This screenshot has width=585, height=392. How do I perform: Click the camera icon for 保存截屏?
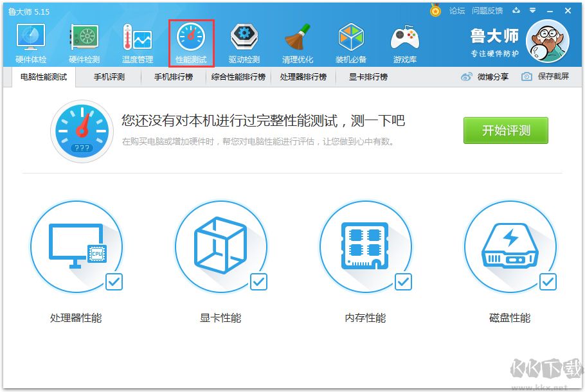click(x=526, y=77)
